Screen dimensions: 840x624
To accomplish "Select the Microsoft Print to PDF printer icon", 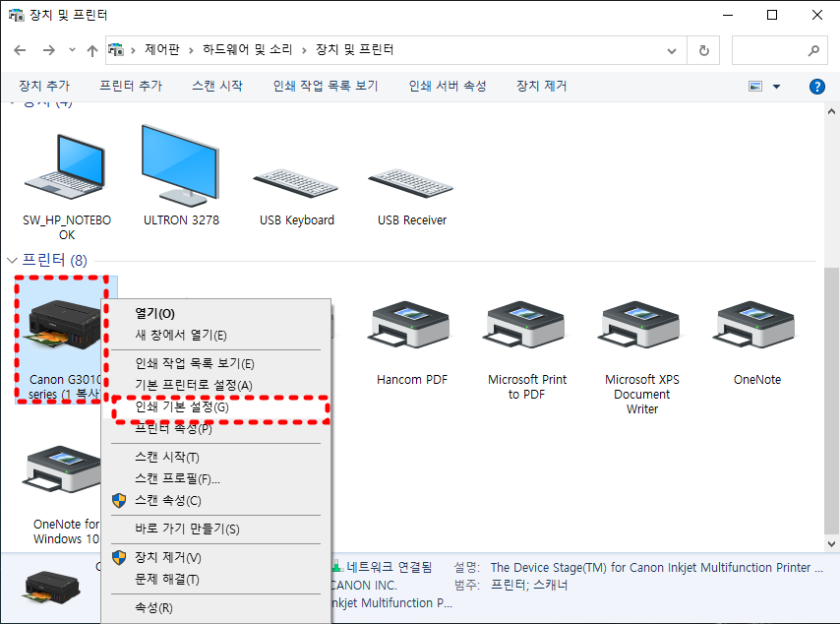I will pos(526,326).
